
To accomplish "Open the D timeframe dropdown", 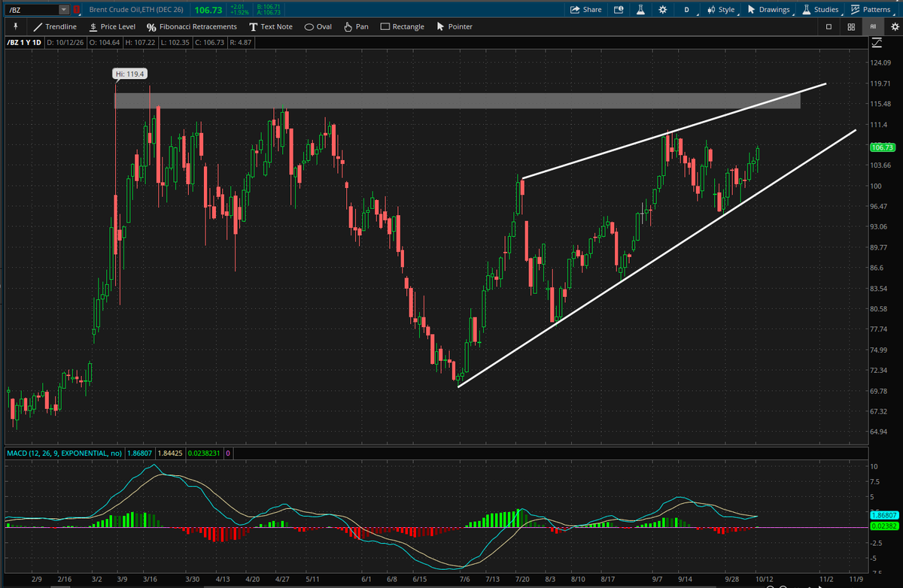I will coord(686,10).
